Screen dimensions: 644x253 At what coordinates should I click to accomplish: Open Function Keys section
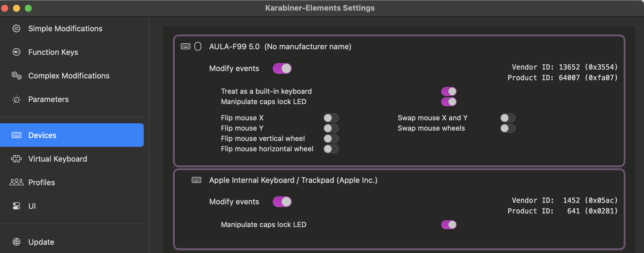coord(72,52)
